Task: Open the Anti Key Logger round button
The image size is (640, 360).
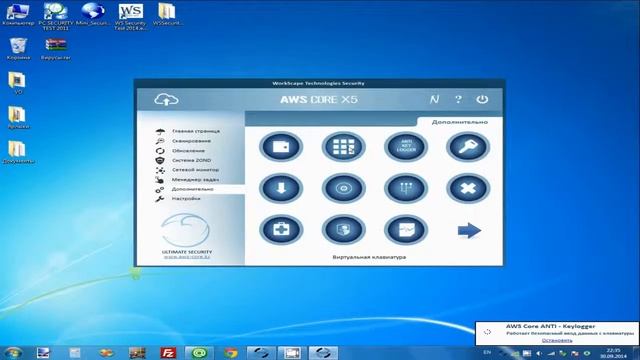Action: coord(406,147)
